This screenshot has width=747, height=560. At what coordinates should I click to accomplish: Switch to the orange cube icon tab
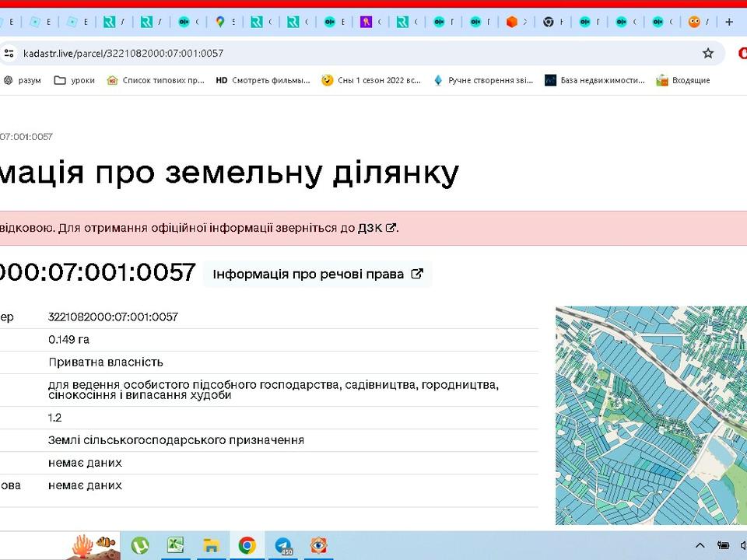point(511,22)
